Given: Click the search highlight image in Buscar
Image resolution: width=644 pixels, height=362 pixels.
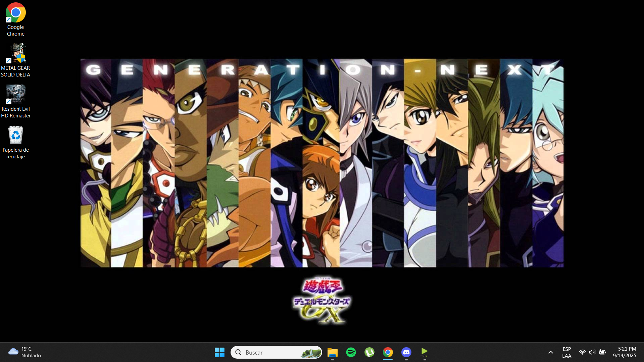Looking at the screenshot, I should pos(311,352).
